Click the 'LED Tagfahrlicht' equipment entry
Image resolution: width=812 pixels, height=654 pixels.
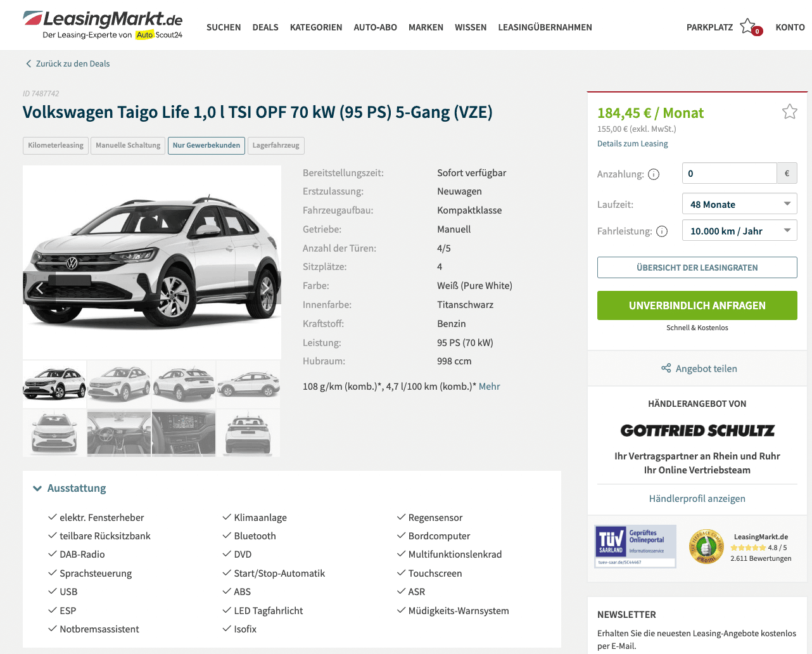(x=269, y=611)
